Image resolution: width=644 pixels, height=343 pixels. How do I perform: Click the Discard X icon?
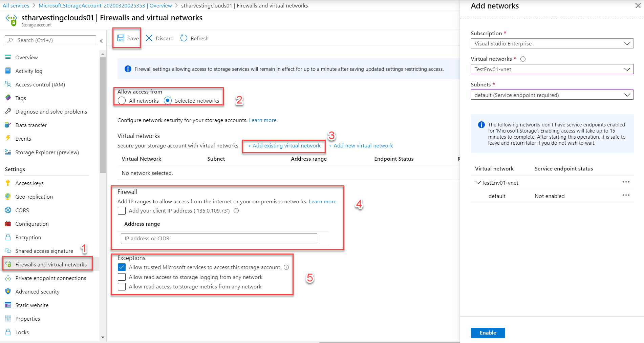[149, 38]
